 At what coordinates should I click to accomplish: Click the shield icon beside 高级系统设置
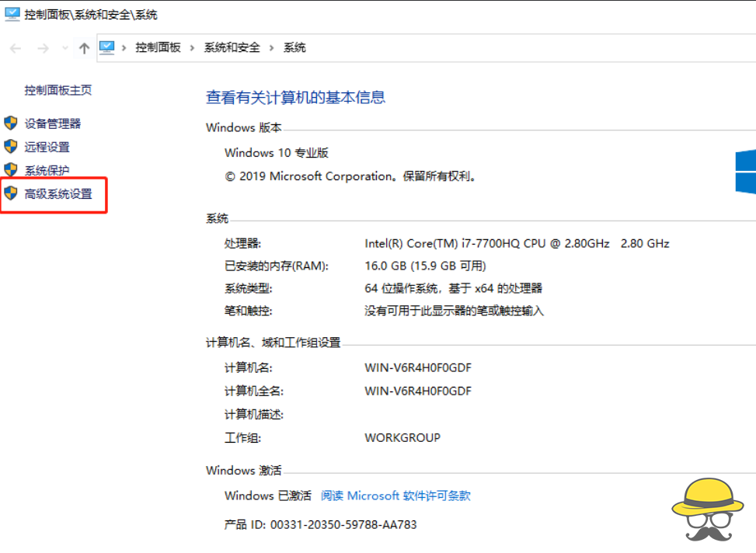click(x=11, y=193)
